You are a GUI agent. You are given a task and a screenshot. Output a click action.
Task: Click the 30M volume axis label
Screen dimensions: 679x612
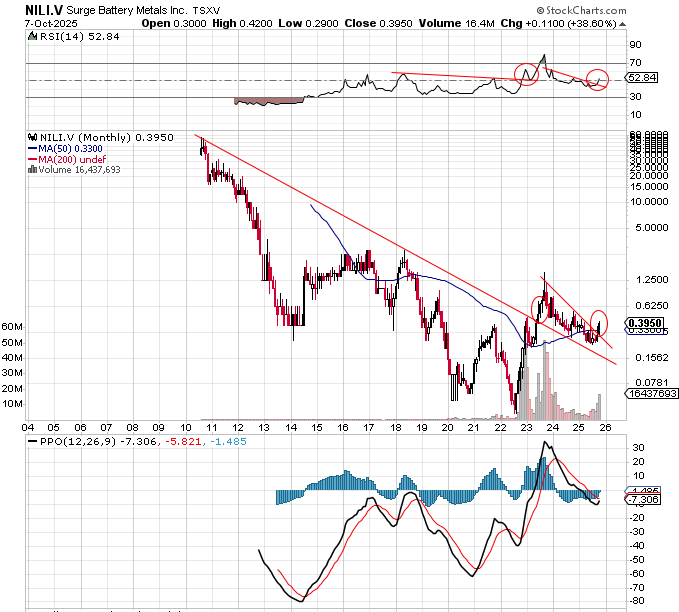12,373
